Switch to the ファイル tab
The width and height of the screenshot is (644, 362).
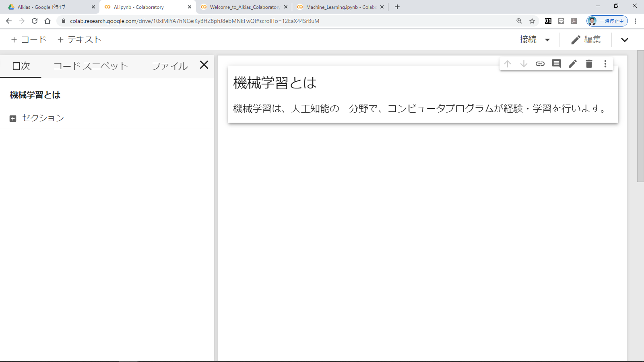tap(169, 66)
